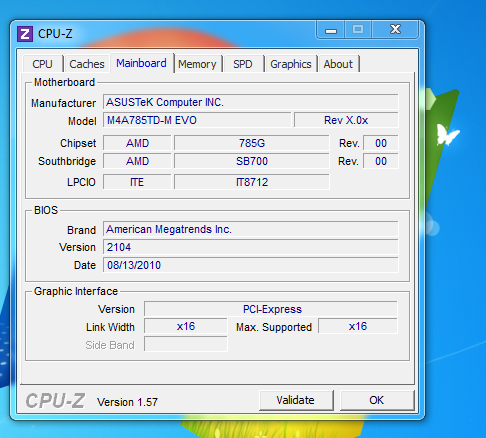
Task: Select the ASUSTeK Computer INC. manufacturer field
Action: [x=250, y=102]
